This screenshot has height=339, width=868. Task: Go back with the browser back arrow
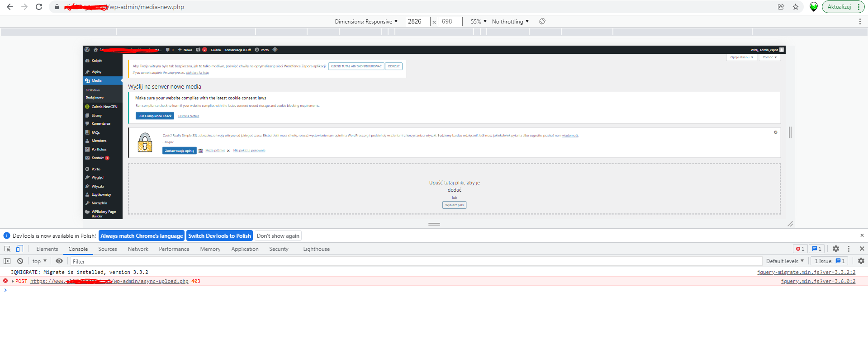click(10, 7)
